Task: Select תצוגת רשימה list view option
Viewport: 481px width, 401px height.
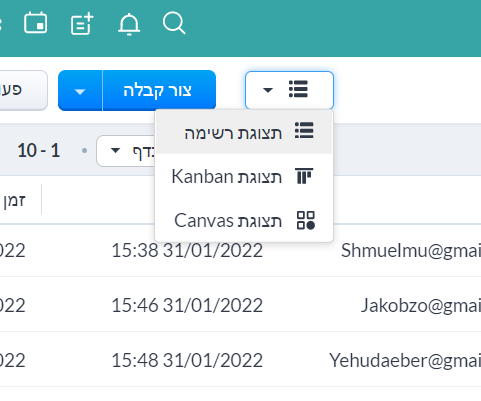Action: (x=244, y=132)
